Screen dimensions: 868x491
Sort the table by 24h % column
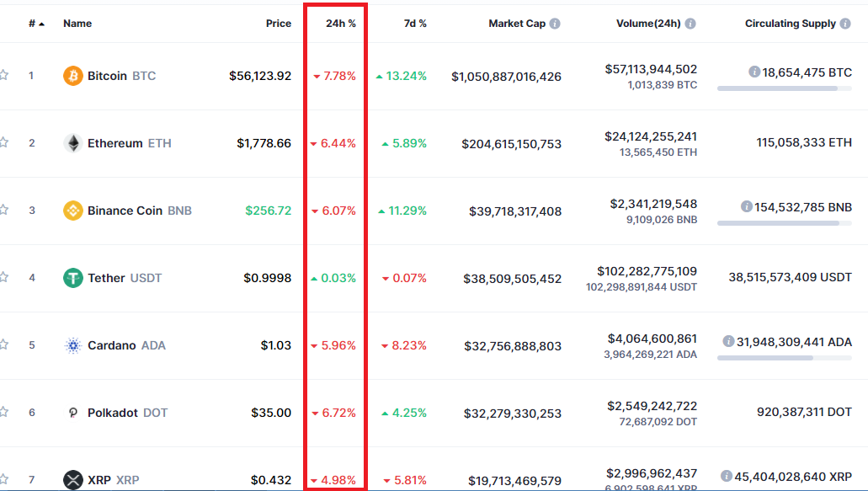(340, 24)
